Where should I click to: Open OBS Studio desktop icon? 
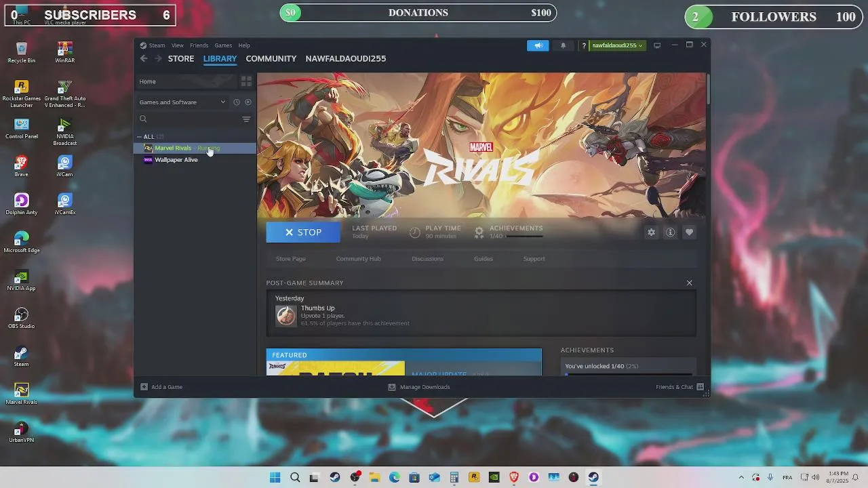[x=22, y=319]
